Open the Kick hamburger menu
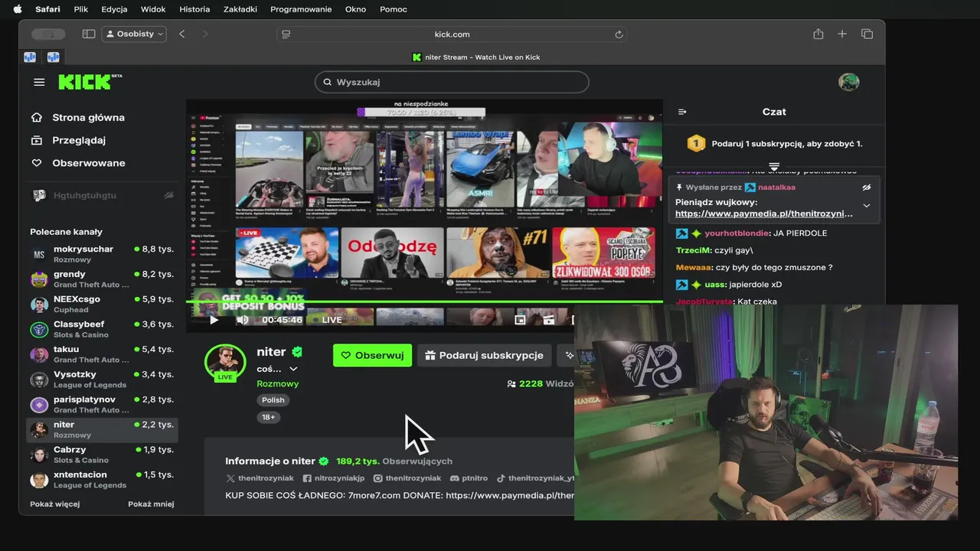 (x=39, y=82)
